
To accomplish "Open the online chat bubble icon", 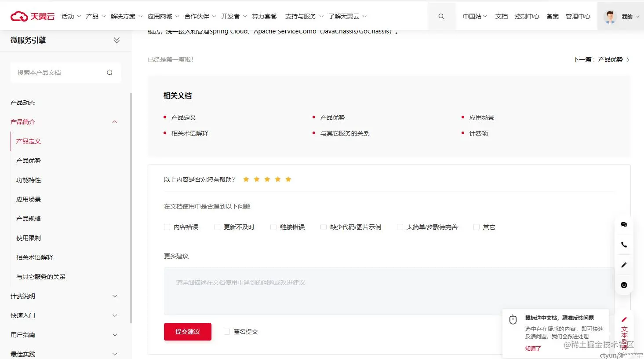I will [x=624, y=224].
